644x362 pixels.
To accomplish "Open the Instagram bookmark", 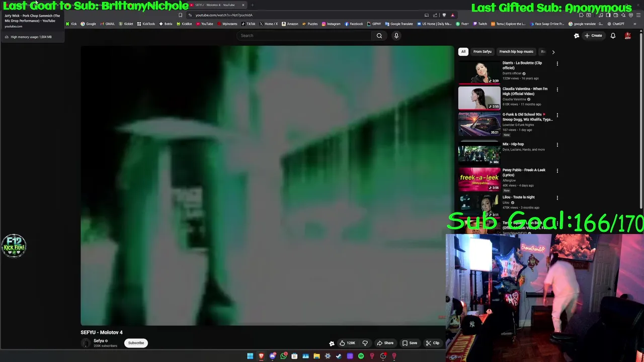I will tap(331, 24).
